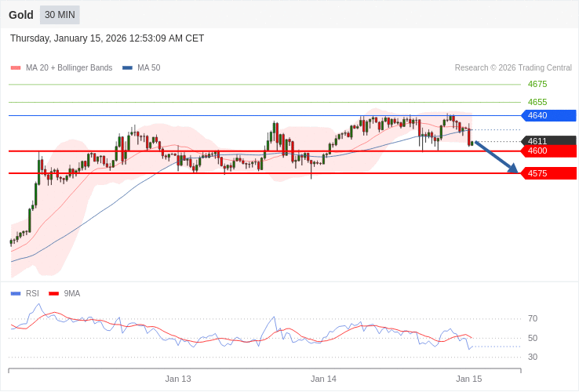The height and width of the screenshot is (392, 579).
Task: Click the Jan 15 date axis label
Action: [x=469, y=379]
